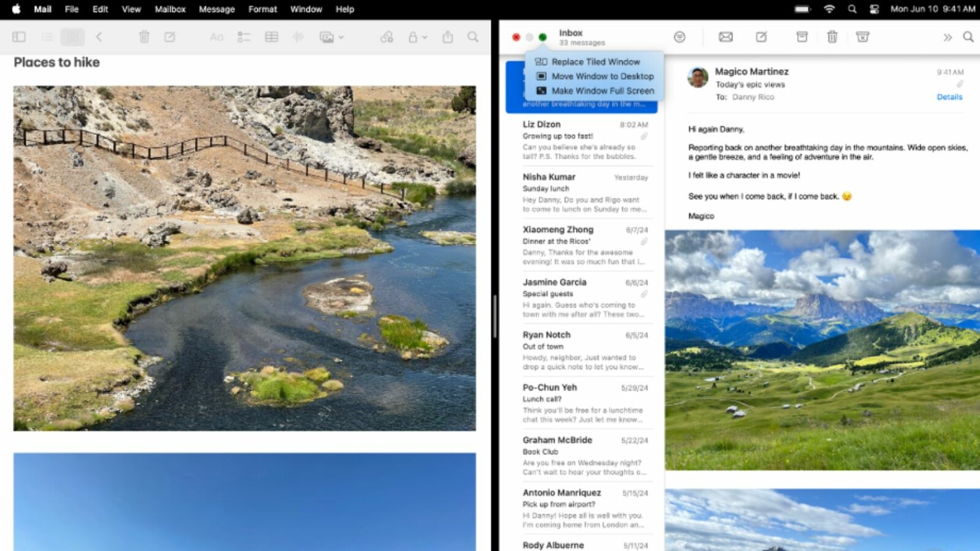Delete the selected message in Mail

point(832,37)
